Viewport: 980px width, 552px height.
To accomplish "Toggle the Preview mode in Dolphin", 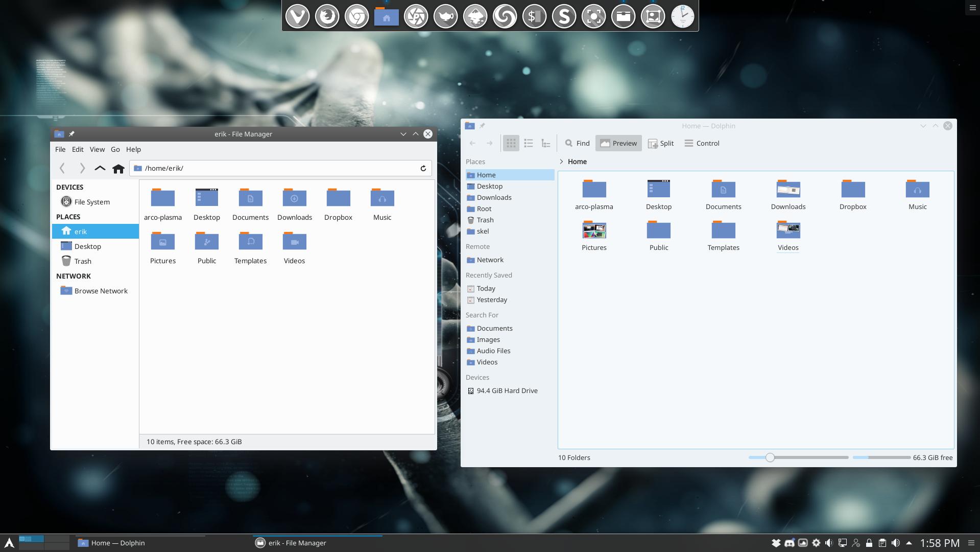I will tap(618, 143).
